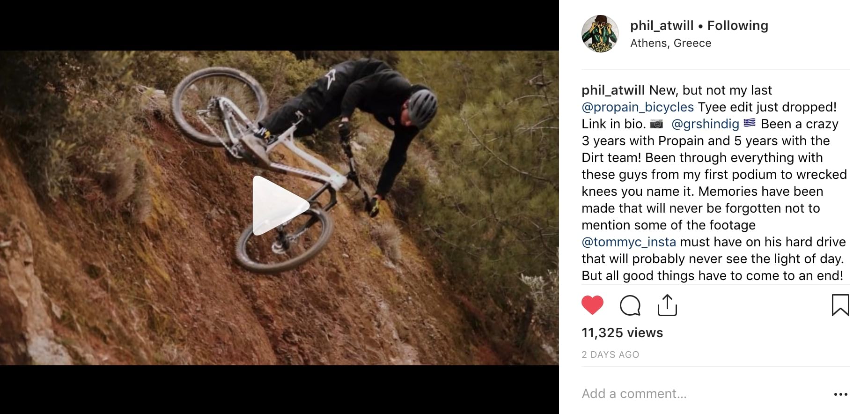Unlike the post with the red heart

coord(592,305)
